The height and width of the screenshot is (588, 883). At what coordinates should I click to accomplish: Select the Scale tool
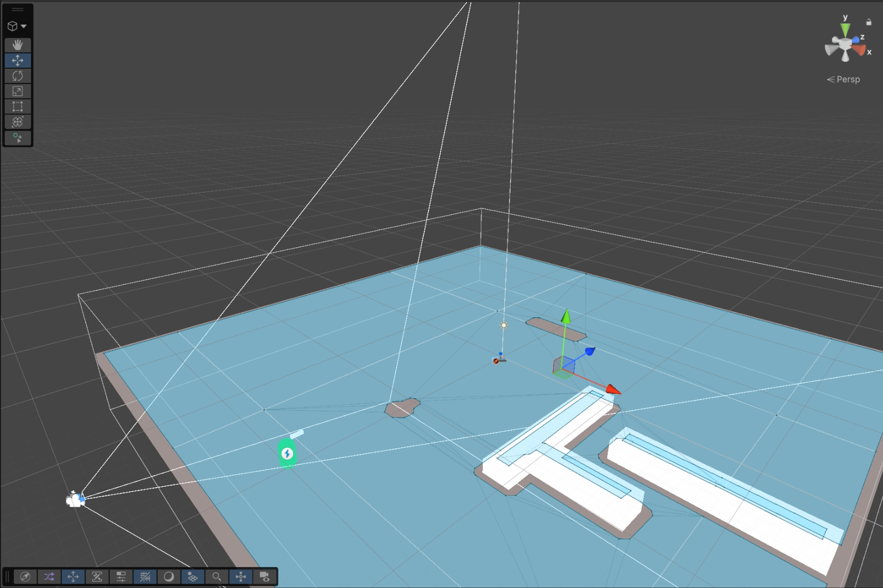pos(17,91)
